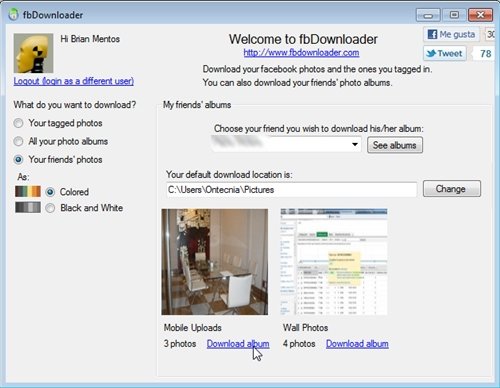
Task: Maximize the fbDownloader window
Action: point(454,15)
